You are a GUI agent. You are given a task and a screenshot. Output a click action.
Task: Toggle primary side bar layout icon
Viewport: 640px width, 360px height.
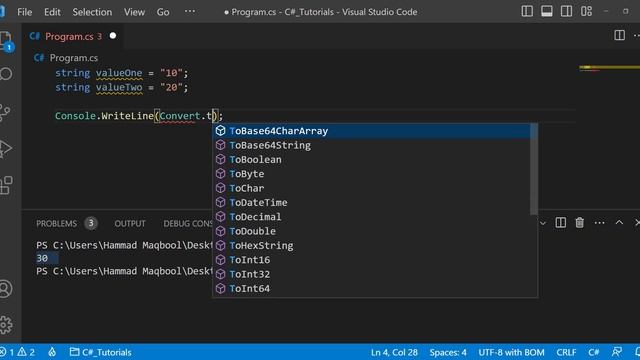click(x=527, y=11)
